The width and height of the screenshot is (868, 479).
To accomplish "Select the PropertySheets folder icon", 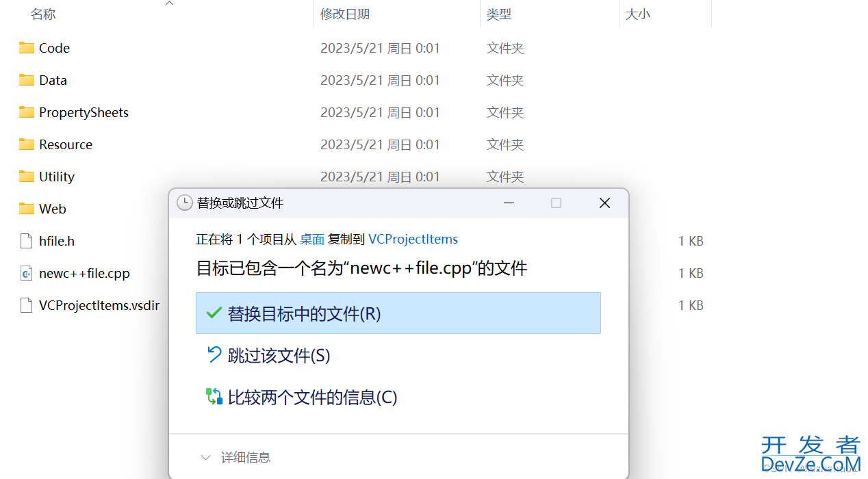I will [27, 112].
